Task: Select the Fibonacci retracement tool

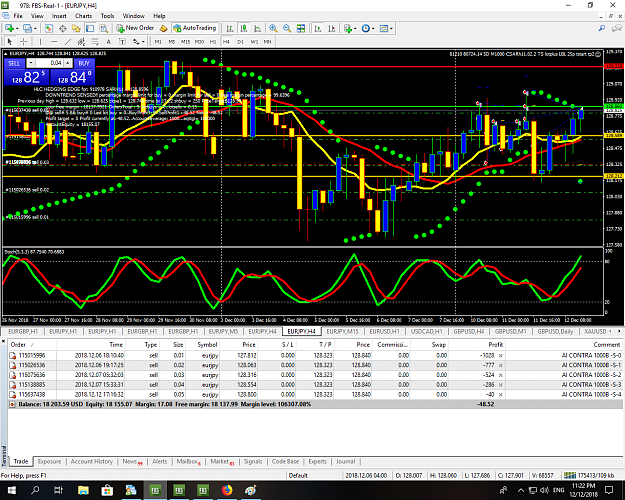Action: coord(95,41)
